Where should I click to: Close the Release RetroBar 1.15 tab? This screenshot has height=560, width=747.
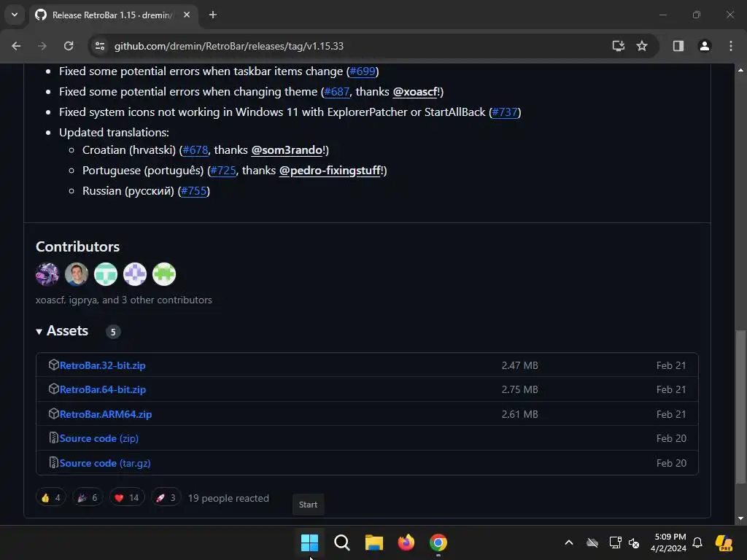pos(187,15)
